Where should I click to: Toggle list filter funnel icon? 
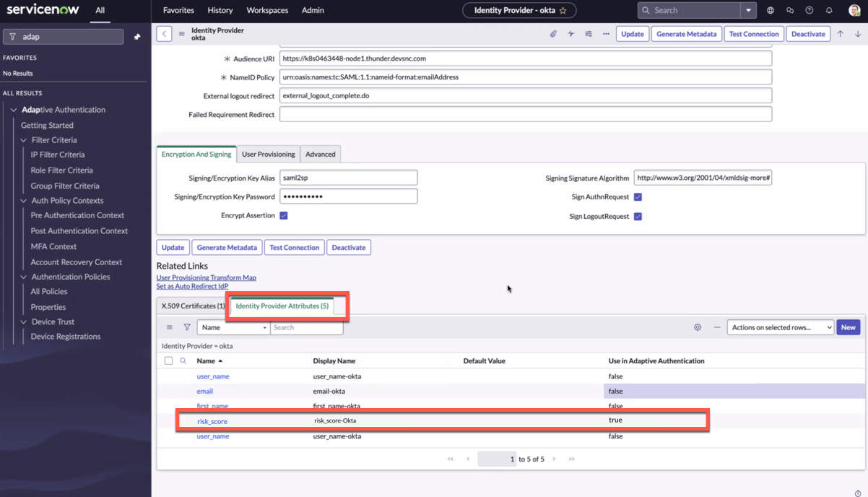coord(187,327)
